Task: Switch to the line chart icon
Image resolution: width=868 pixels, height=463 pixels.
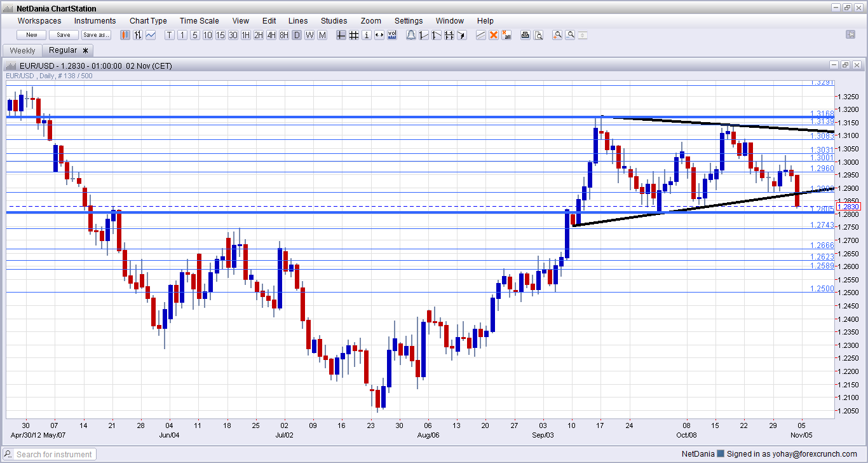Action: (151, 35)
